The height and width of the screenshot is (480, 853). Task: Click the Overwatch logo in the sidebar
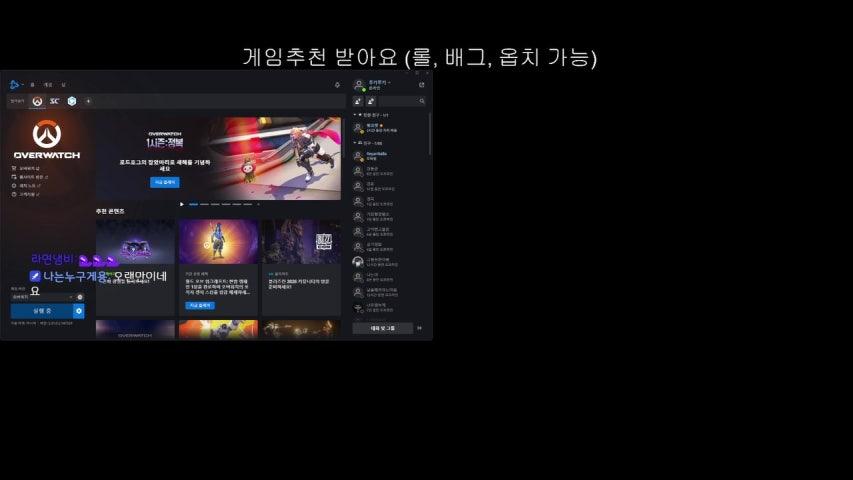pyautogui.click(x=47, y=140)
